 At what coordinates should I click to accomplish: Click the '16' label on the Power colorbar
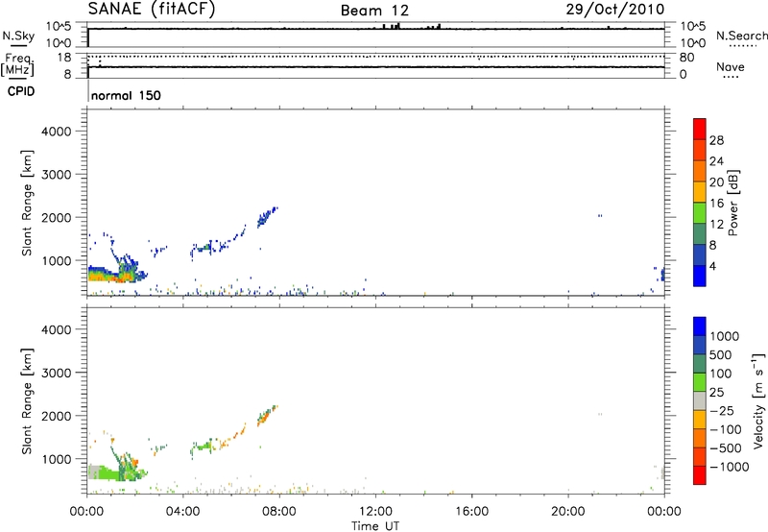pyautogui.click(x=716, y=204)
